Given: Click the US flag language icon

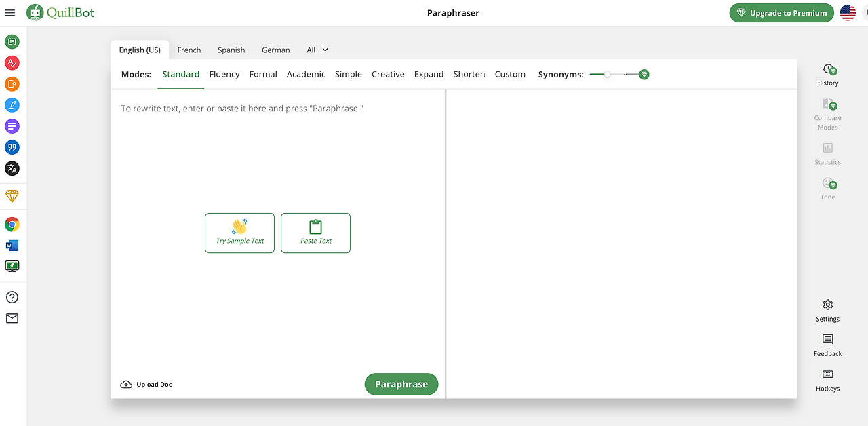Looking at the screenshot, I should pos(848,12).
